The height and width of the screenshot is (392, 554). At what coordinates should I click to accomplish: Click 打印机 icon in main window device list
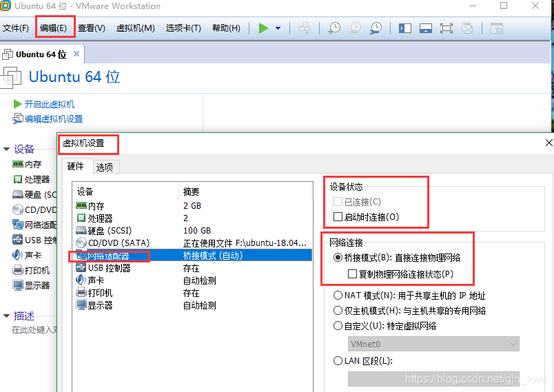[x=18, y=270]
